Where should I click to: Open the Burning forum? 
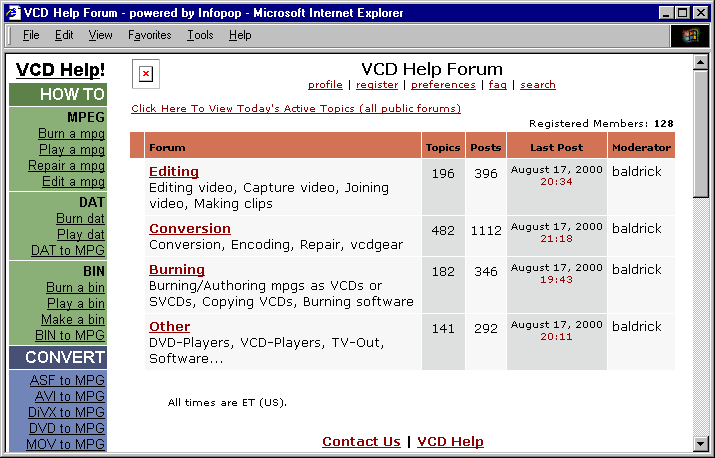click(x=177, y=270)
